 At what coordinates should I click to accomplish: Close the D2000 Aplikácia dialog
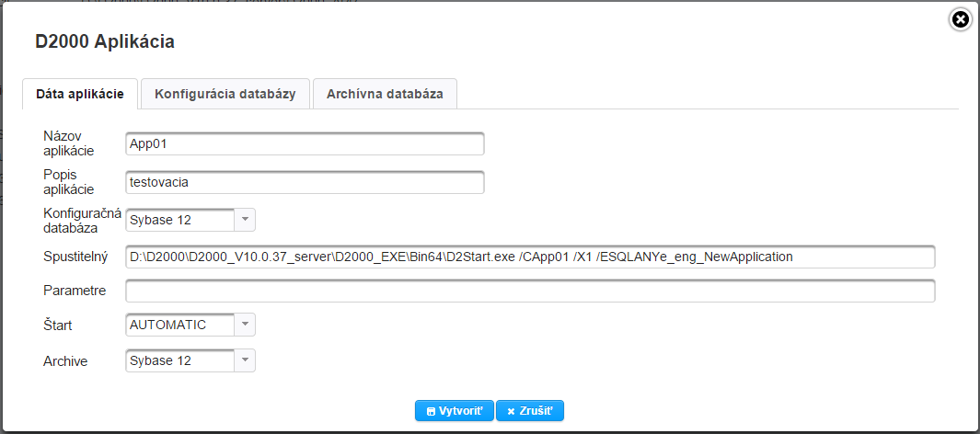960,18
